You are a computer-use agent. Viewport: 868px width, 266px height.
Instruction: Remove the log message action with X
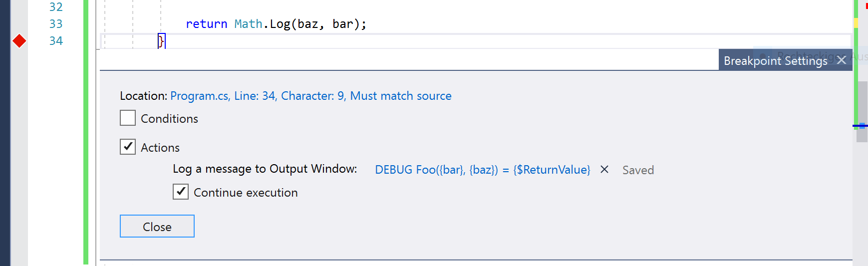click(604, 170)
